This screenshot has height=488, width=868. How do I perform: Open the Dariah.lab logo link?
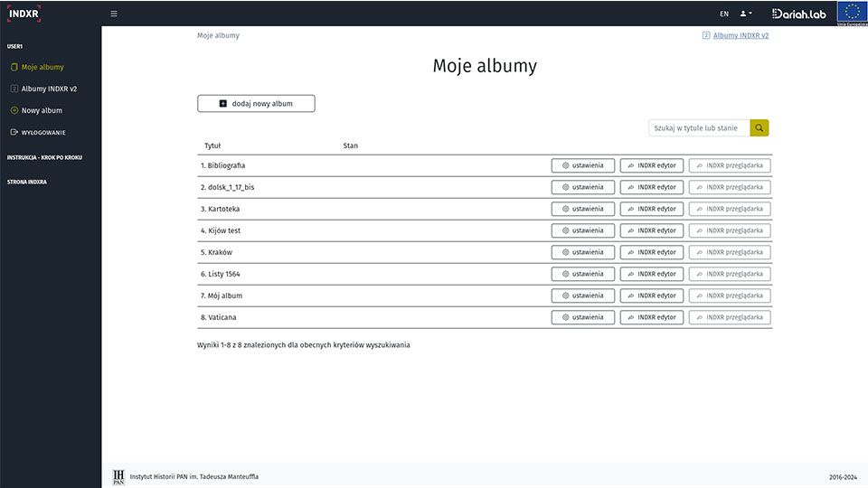tap(799, 14)
